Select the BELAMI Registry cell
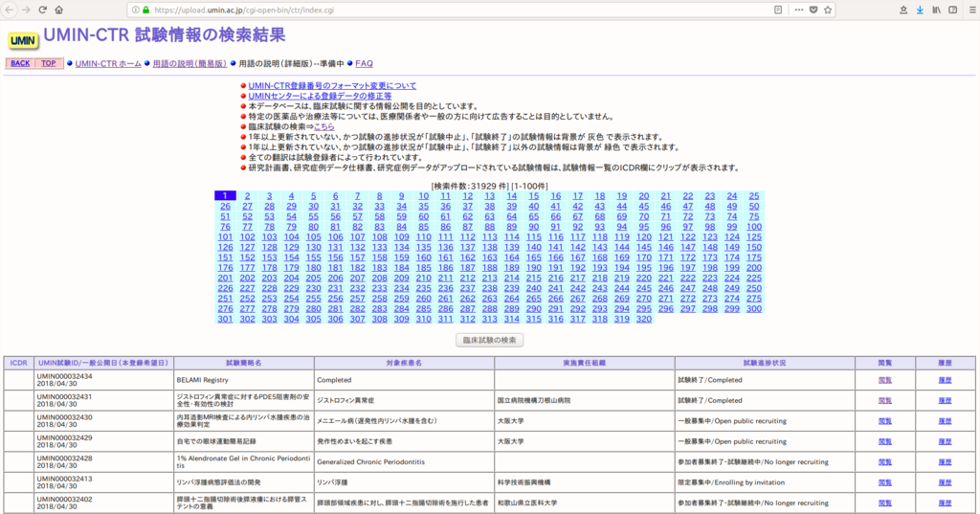Viewport: 980px width, 514px height. click(x=244, y=380)
